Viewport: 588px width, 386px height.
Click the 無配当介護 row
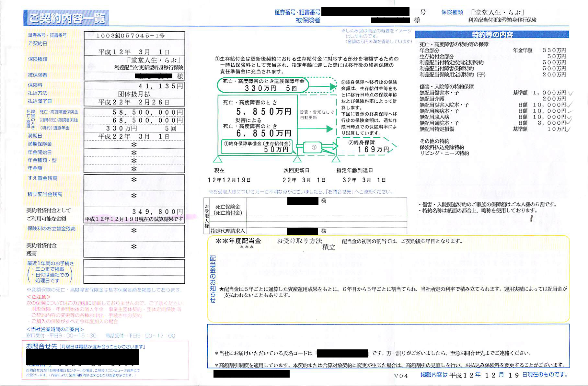(x=492, y=99)
